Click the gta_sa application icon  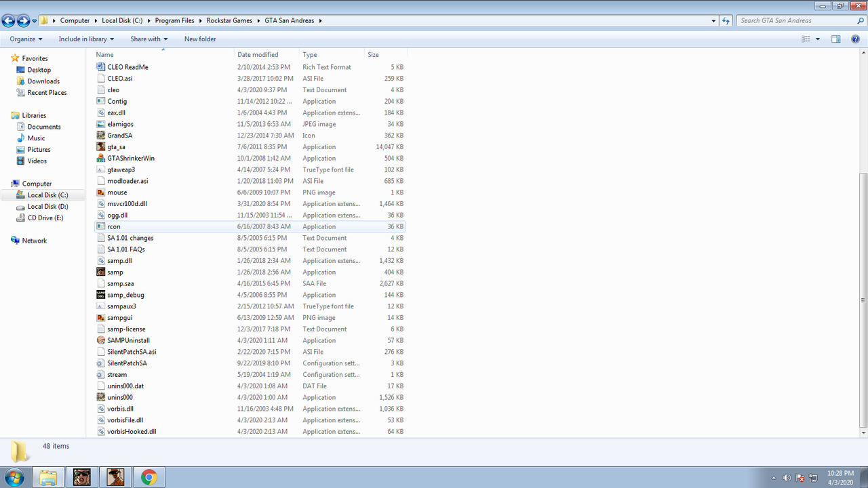(x=101, y=147)
